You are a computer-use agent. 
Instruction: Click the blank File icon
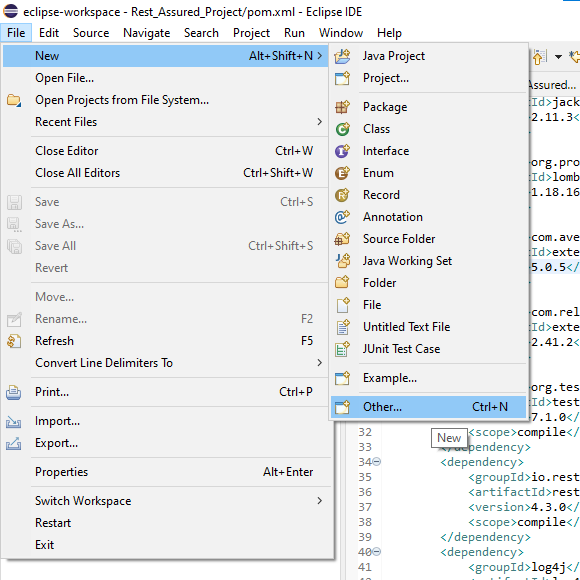342,305
